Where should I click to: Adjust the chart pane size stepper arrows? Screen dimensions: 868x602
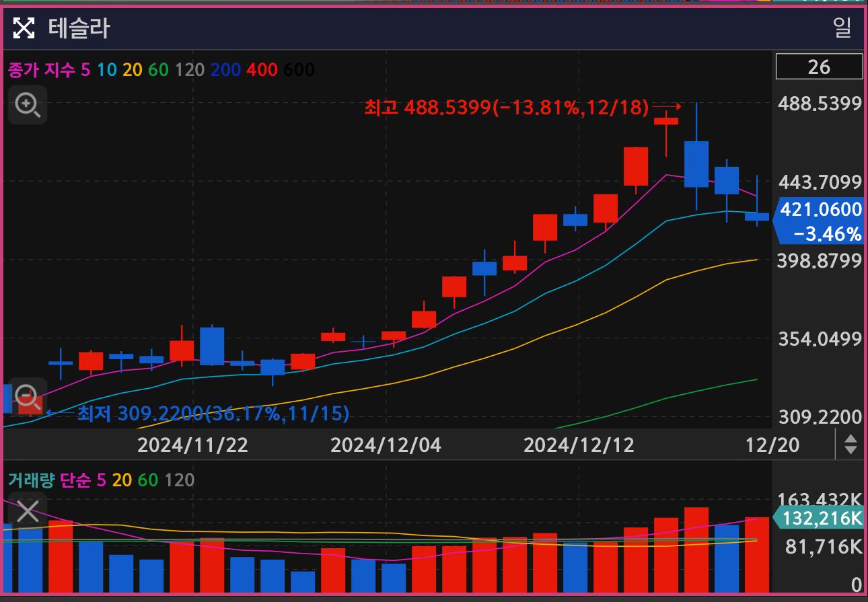[851, 444]
